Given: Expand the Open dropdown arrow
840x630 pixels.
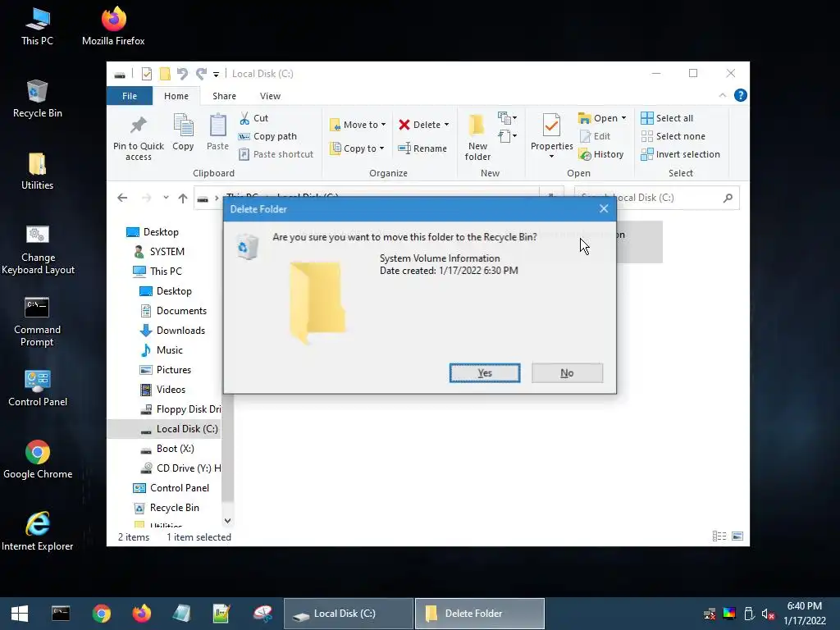Looking at the screenshot, I should coord(623,118).
